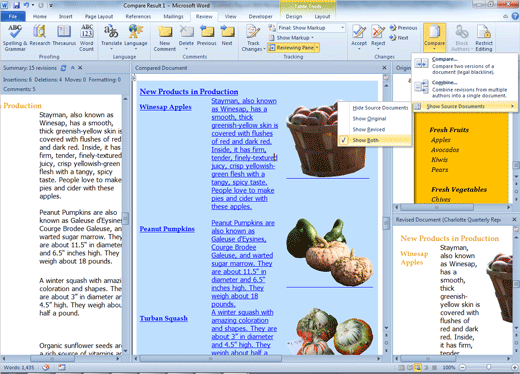Open the Final: Show Markup dropdown
520x374 pixels.
pyautogui.click(x=310, y=28)
